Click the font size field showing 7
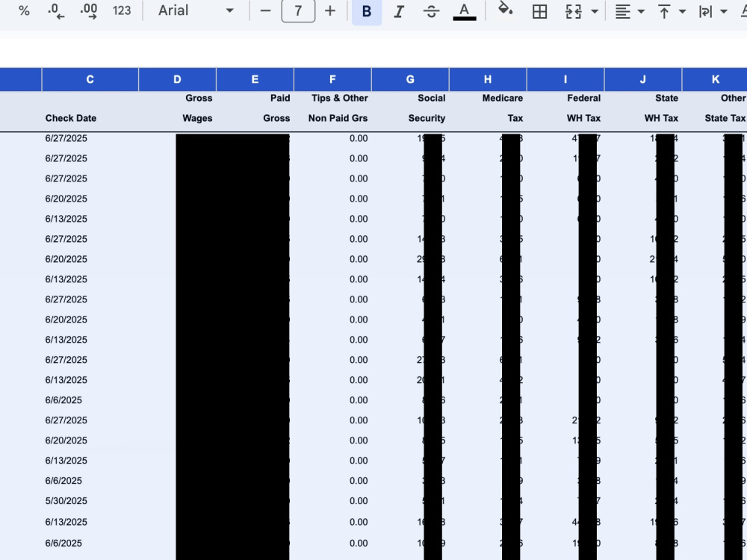 298,10
